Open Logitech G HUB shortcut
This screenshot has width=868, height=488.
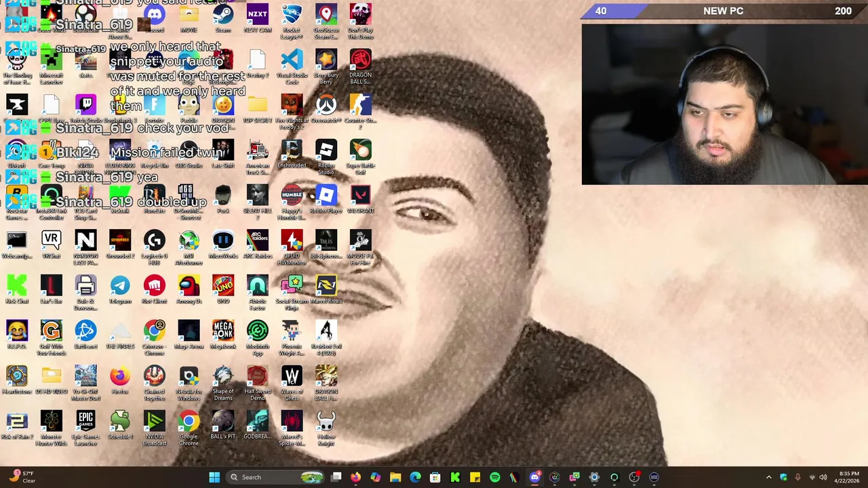click(x=154, y=247)
